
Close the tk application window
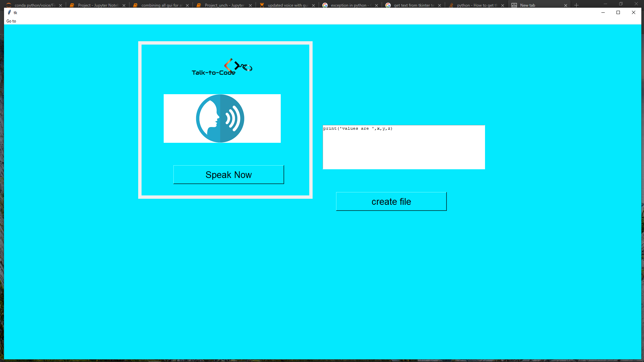click(633, 12)
